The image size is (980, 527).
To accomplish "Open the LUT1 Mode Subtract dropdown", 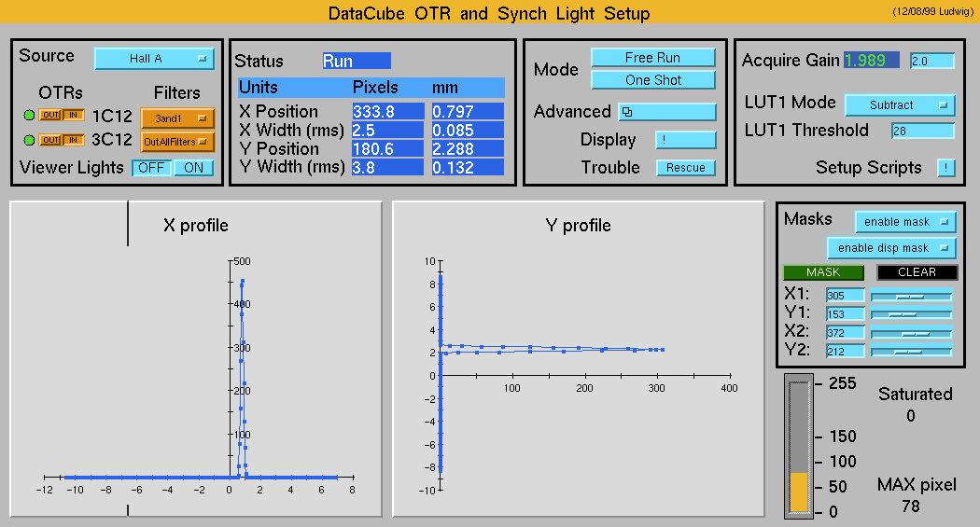I will click(900, 105).
